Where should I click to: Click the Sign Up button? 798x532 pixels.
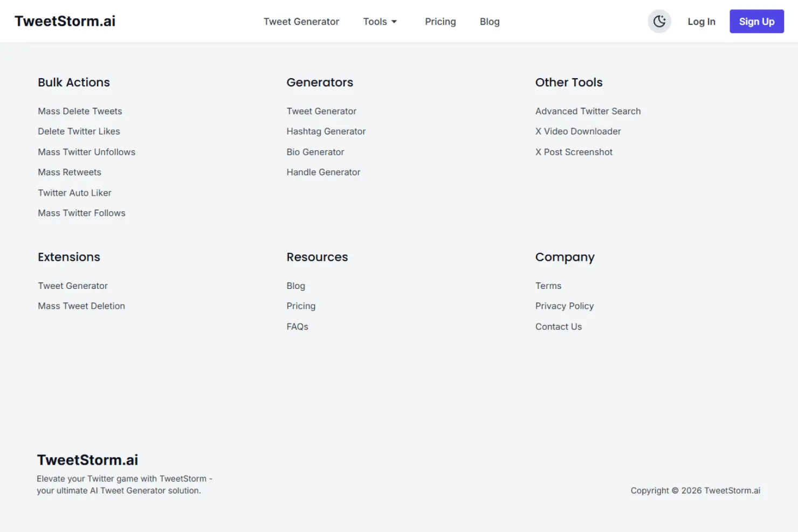756,22
